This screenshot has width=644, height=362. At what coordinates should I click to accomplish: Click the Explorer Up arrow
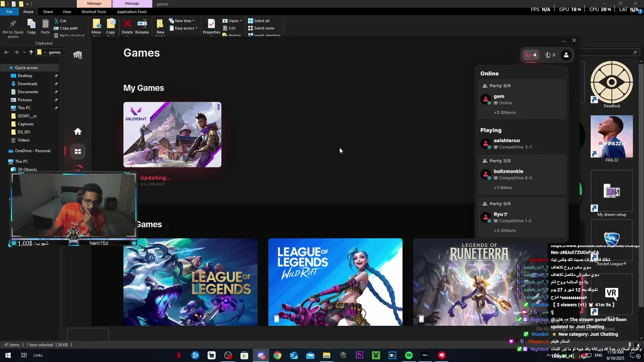(31, 52)
